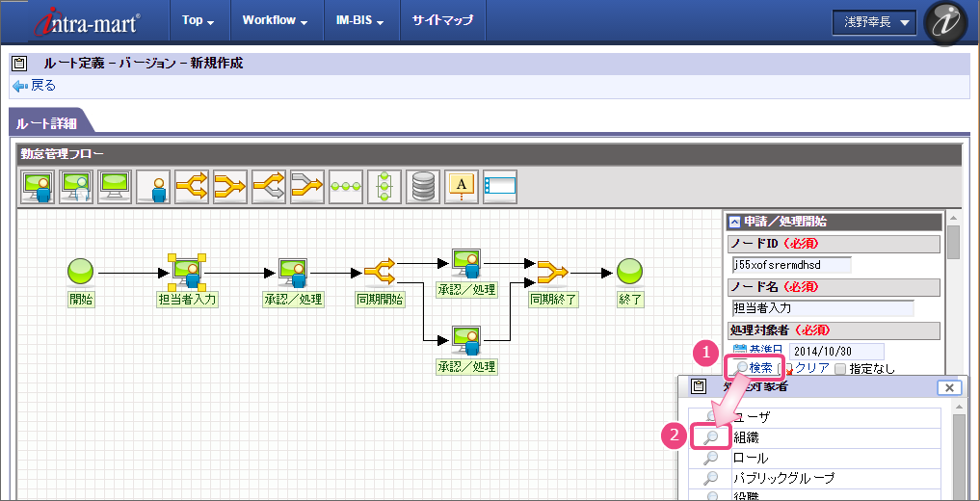The height and width of the screenshot is (501, 980).
Task: Select the vertical three-green-dots tool
Action: point(384,187)
